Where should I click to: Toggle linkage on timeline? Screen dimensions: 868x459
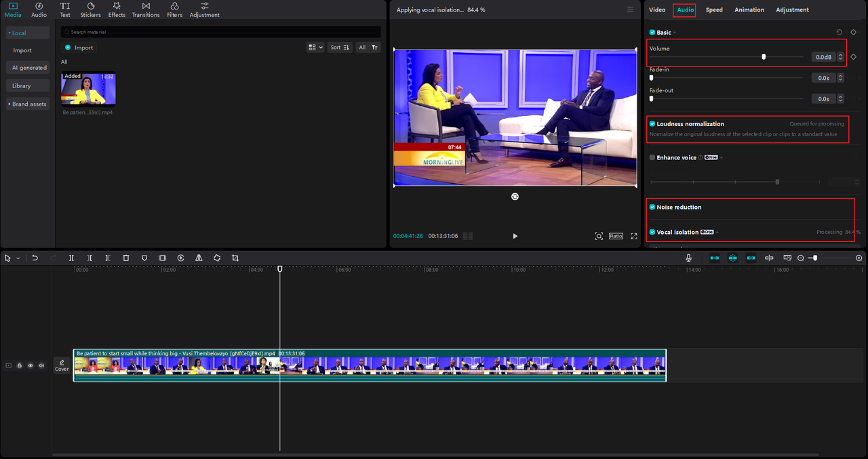point(751,258)
